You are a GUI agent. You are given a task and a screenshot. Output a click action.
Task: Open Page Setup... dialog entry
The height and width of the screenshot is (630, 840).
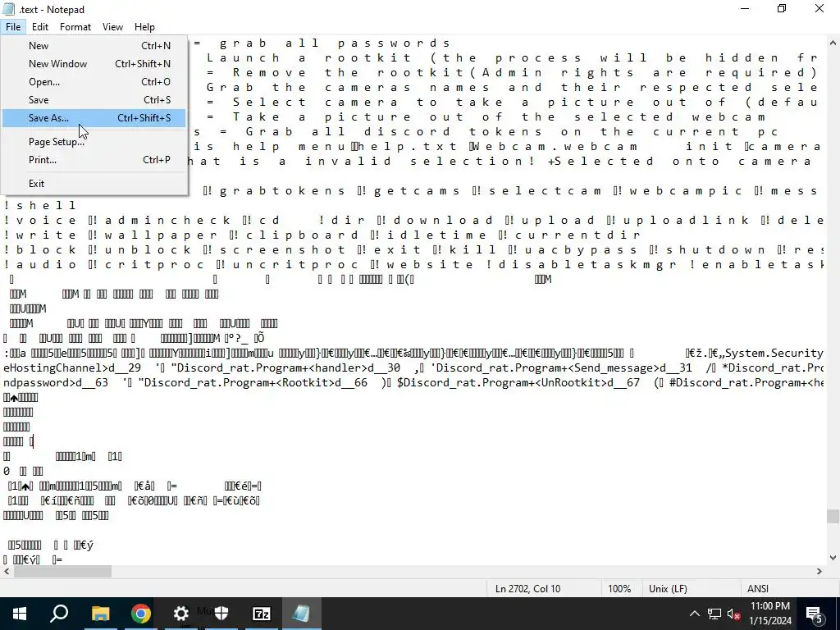point(94,142)
